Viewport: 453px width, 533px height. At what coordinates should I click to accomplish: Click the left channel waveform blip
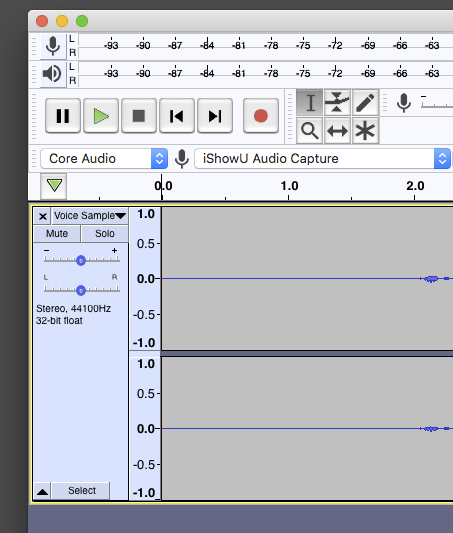point(432,279)
